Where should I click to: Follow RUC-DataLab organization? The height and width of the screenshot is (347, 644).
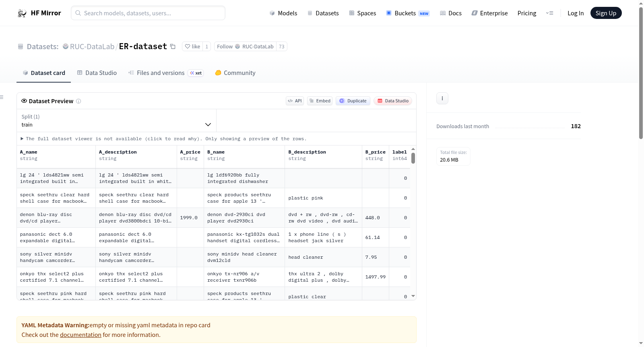pos(245,46)
